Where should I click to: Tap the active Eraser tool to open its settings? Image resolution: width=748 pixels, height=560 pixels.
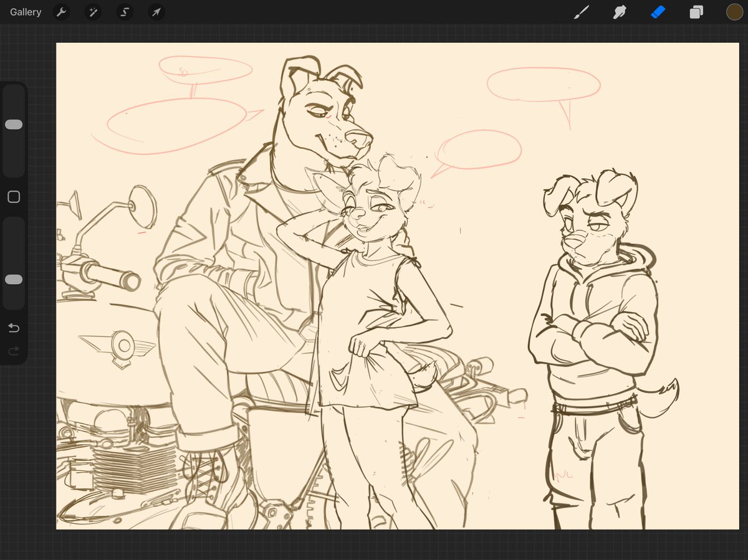[x=658, y=12]
